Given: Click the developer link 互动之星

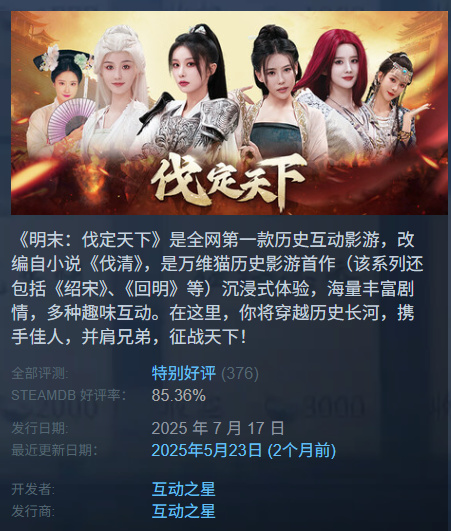Looking at the screenshot, I should point(184,489).
